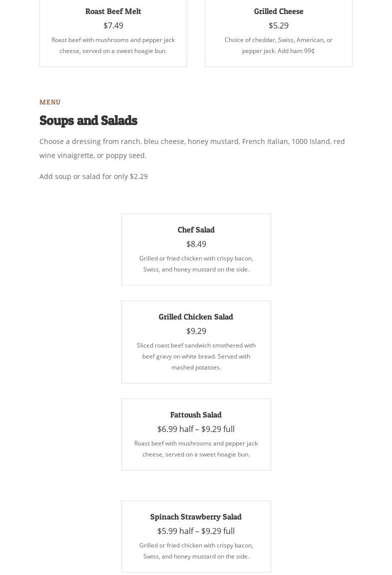Click the sliced roast beef sandwich description
Screen dimensions: 392x575
(x=196, y=356)
